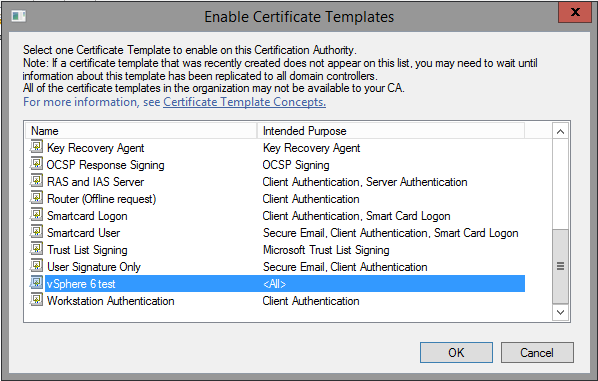This screenshot has height=381, width=598.
Task: Click Workstation Authentication's Client Authentication purpose
Action: 311,301
